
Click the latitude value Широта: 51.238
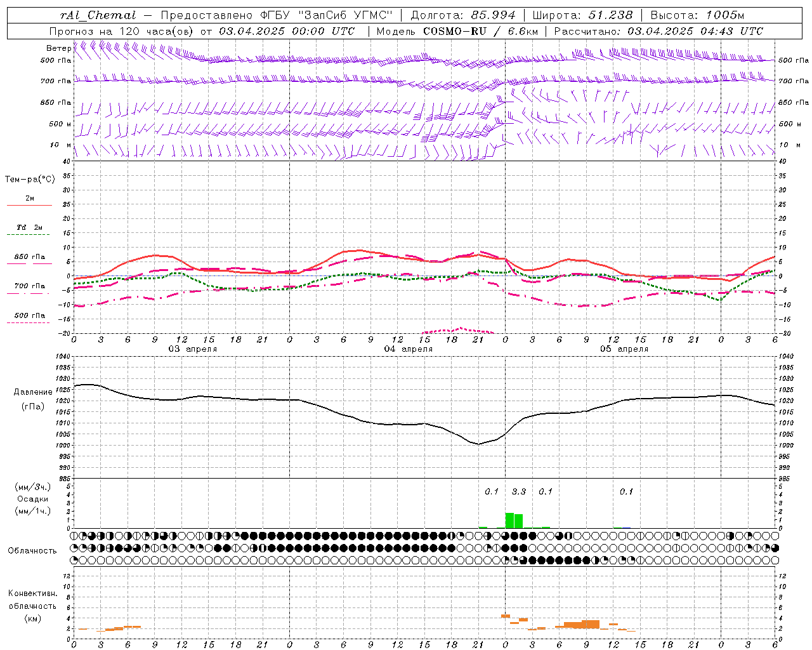tap(582, 15)
